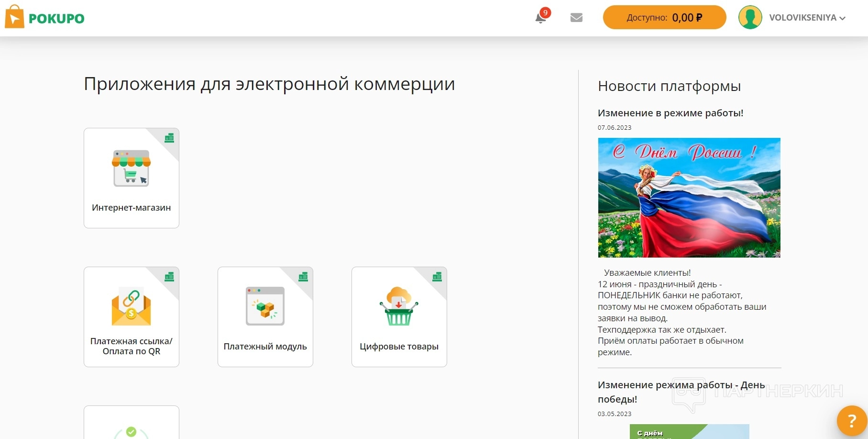The height and width of the screenshot is (439, 868).
Task: Open the Цифровые товары basket icon
Action: pos(399,306)
